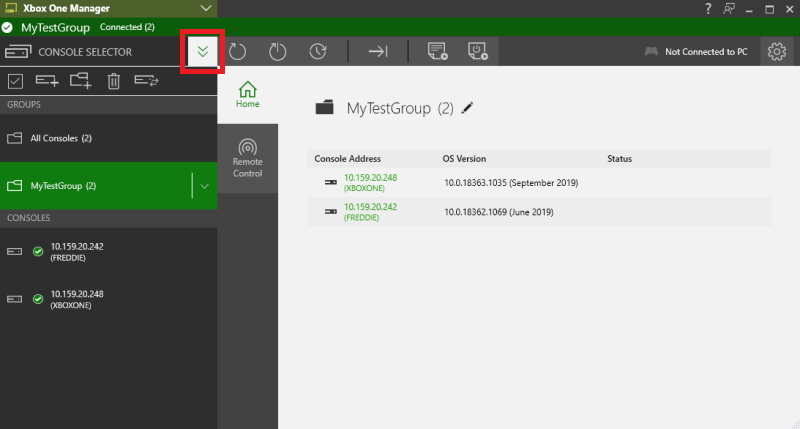Click the arrow-to-bar toolbar icon

[378, 52]
